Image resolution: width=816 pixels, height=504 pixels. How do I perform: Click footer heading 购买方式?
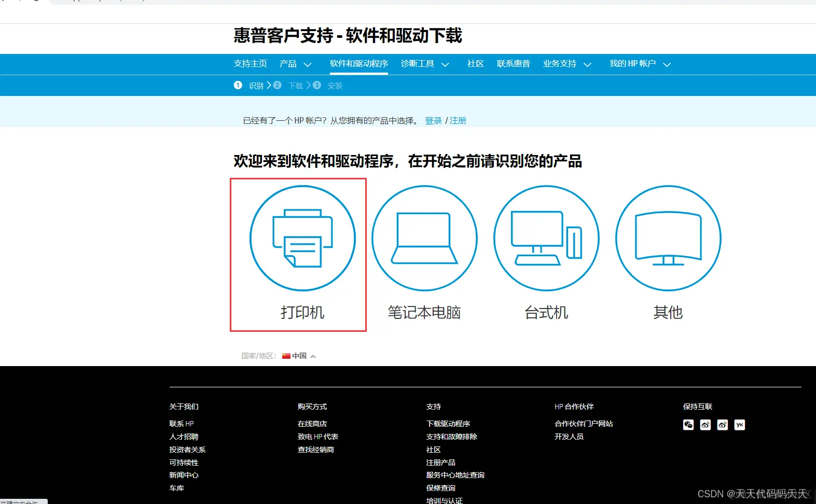(312, 407)
